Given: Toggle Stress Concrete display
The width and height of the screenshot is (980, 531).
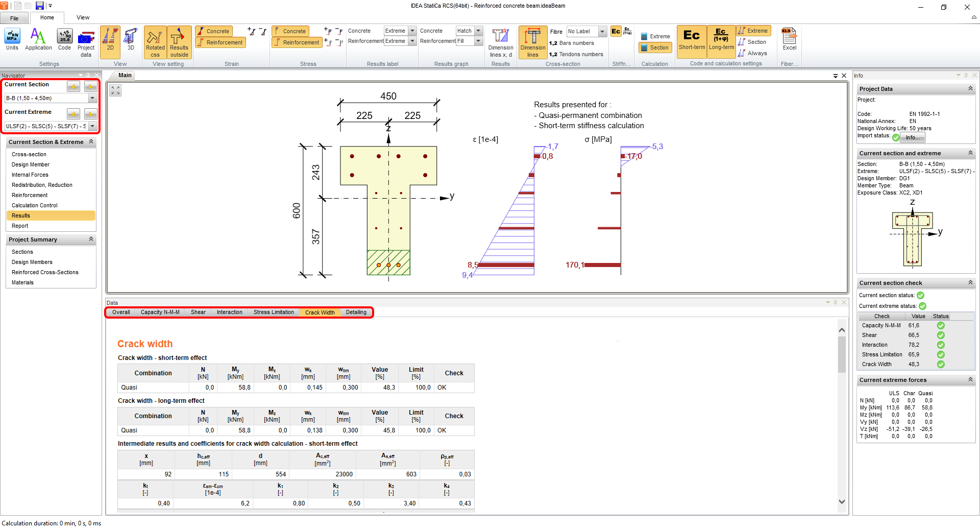Looking at the screenshot, I should click(290, 31).
